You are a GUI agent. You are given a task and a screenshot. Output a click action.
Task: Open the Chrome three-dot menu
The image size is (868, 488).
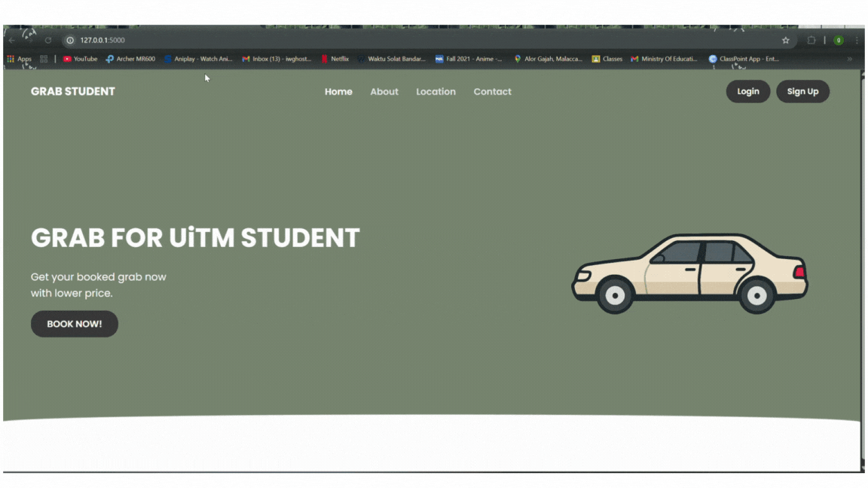pyautogui.click(x=857, y=41)
